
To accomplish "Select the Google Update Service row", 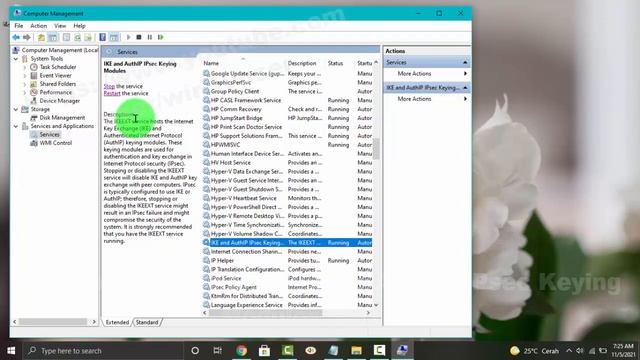I will click(x=287, y=73).
